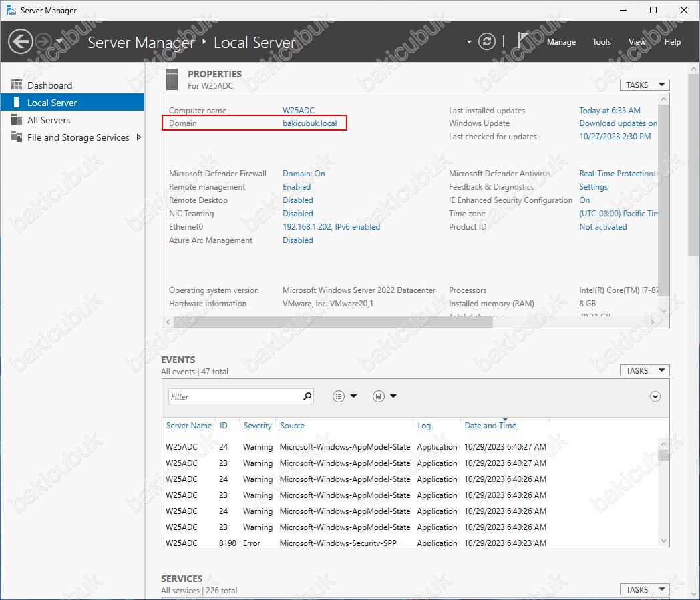Select All Servers in the sidebar
The height and width of the screenshot is (600, 700).
[x=72, y=120]
